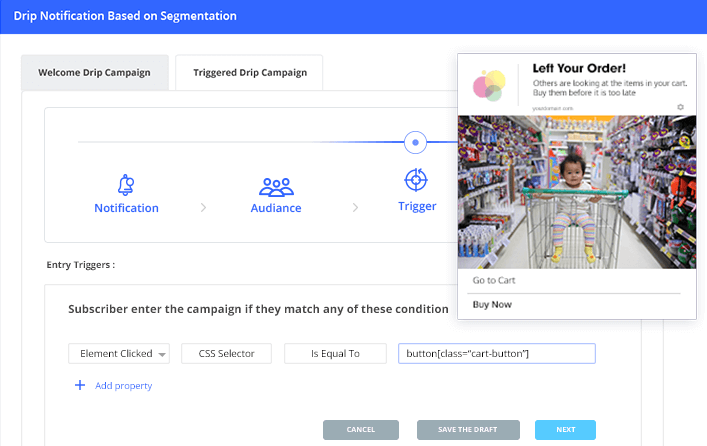Open the Element Clicked dropdown

coord(118,353)
